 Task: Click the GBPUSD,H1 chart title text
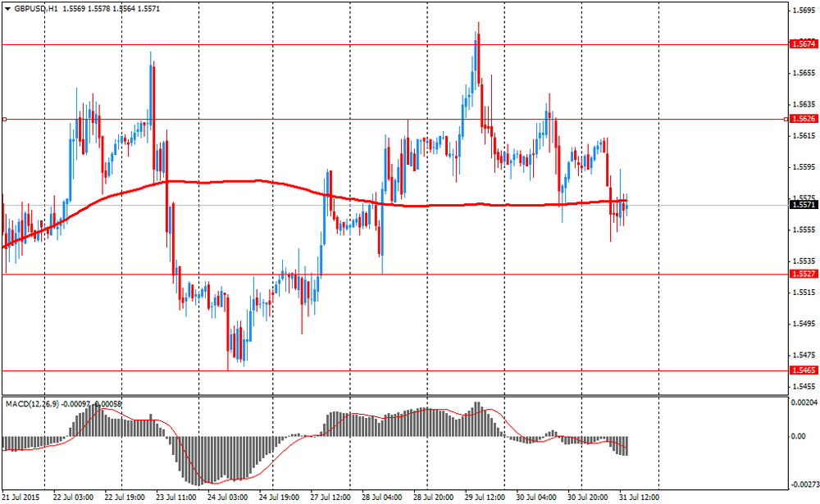pos(36,9)
